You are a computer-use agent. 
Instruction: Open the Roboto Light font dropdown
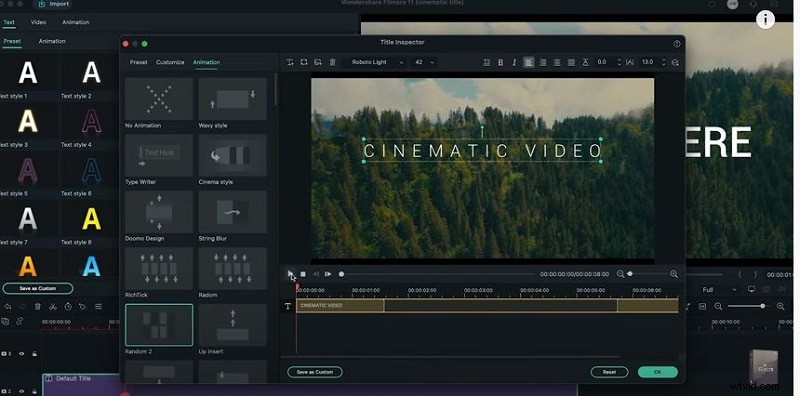(x=378, y=62)
